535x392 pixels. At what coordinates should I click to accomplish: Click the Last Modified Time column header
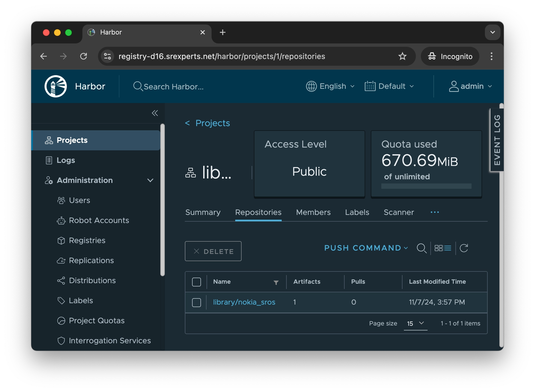pos(437,282)
